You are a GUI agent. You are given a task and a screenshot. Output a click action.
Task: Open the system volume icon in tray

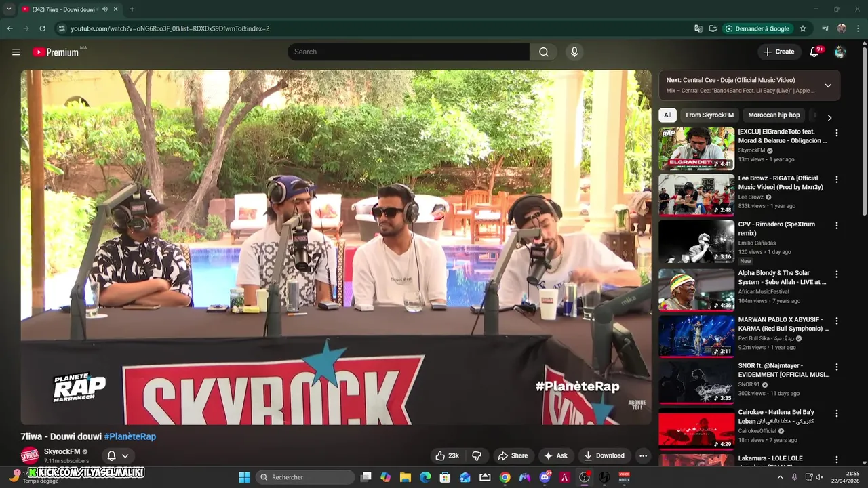820,477
